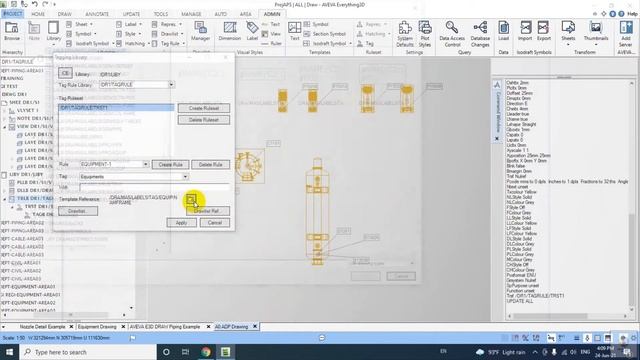
Task: Click the template reference picker icon
Action: click(191, 200)
